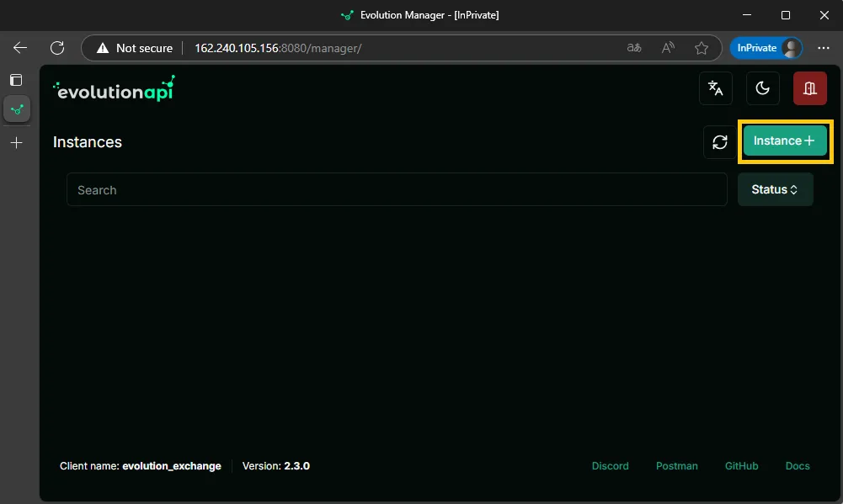Click the evolutionapi logo
The image size is (843, 504).
pos(114,88)
